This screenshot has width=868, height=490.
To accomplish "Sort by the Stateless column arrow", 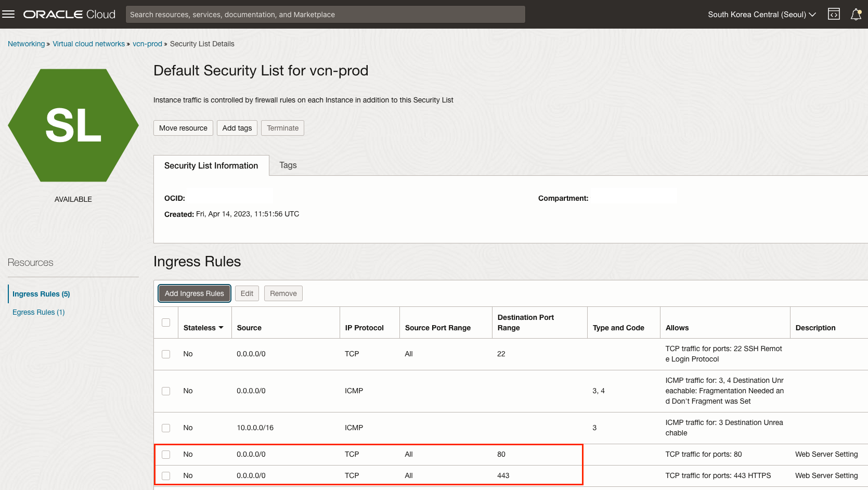I will click(x=221, y=328).
